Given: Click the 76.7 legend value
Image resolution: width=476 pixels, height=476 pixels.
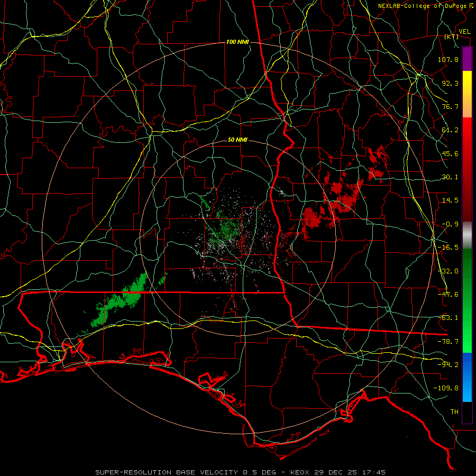Looking at the screenshot, I should coord(450,106).
